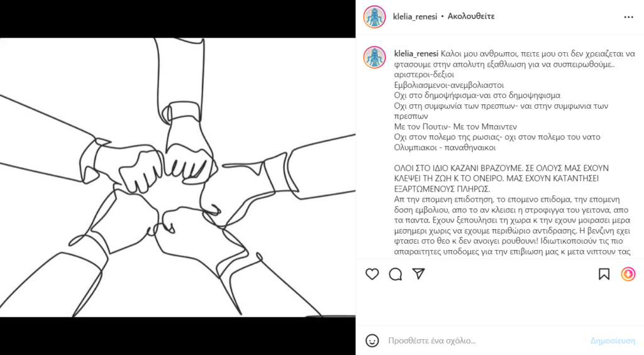Share the post with the paper plane icon

tap(418, 274)
